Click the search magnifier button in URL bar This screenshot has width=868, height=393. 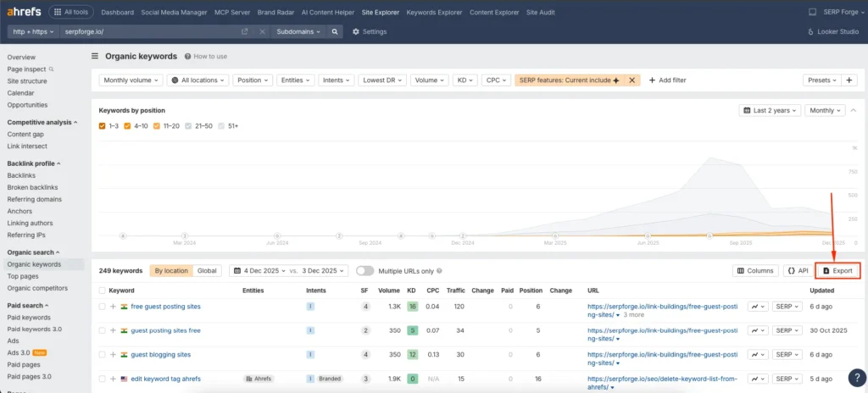pyautogui.click(x=336, y=31)
